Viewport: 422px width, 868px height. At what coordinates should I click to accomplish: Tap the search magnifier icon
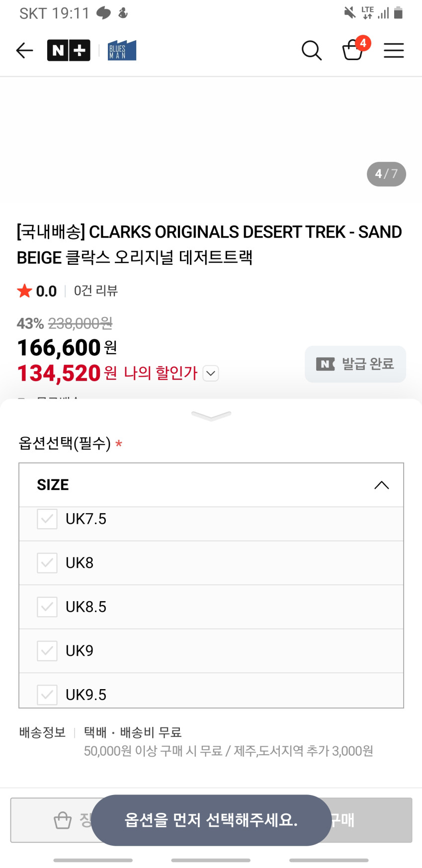312,50
